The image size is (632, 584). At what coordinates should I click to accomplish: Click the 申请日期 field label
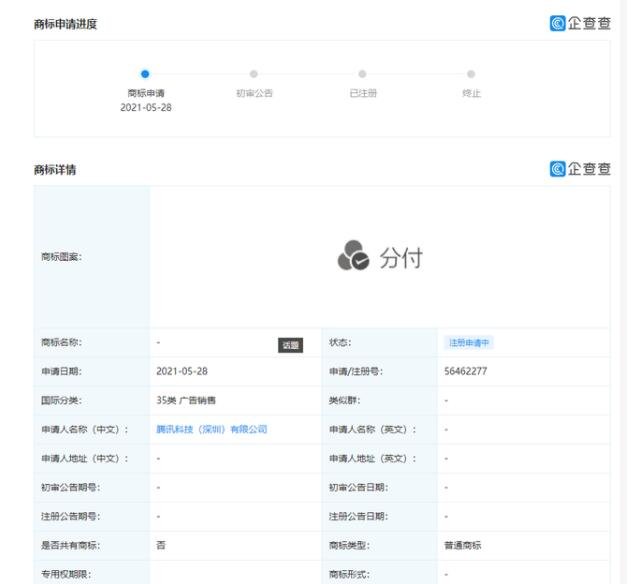coord(61,371)
